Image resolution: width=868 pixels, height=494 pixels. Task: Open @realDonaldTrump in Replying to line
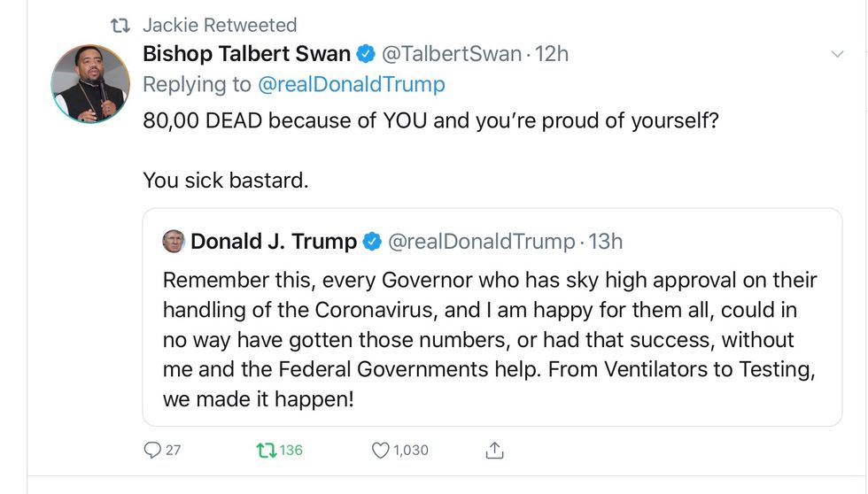[351, 85]
